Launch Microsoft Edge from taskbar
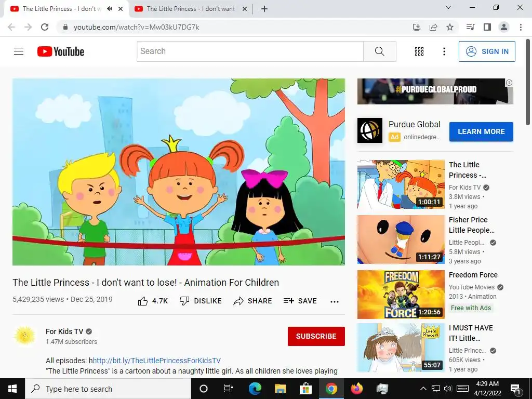Viewport: 532px width, 399px height. click(x=255, y=389)
